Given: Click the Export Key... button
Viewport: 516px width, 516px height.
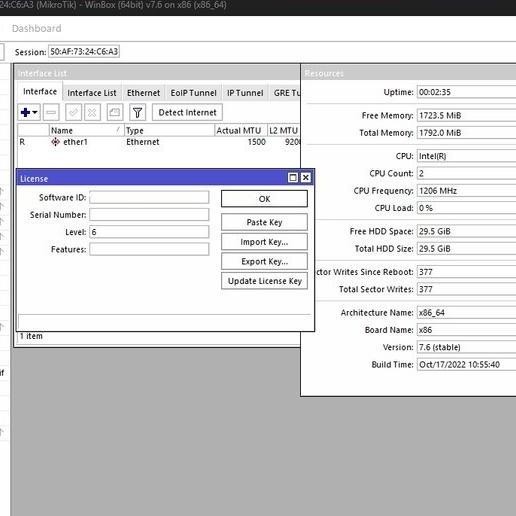Looking at the screenshot, I should tap(264, 261).
